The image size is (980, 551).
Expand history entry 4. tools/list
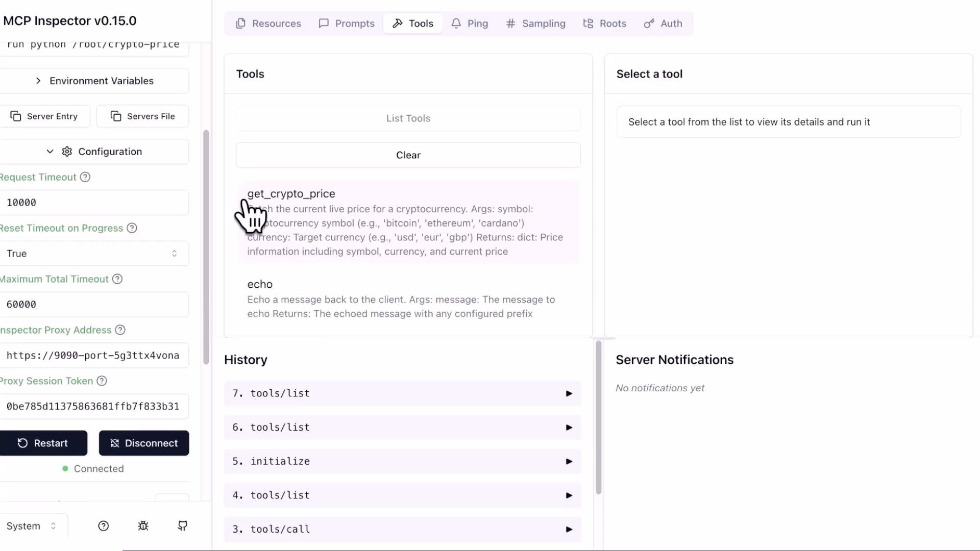[x=403, y=495]
